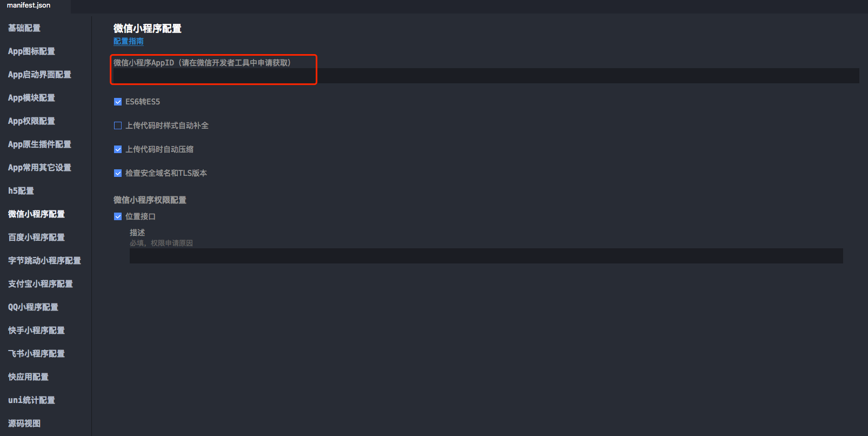This screenshot has width=868, height=436.
Task: Go to App启动界面配置
Action: point(39,75)
